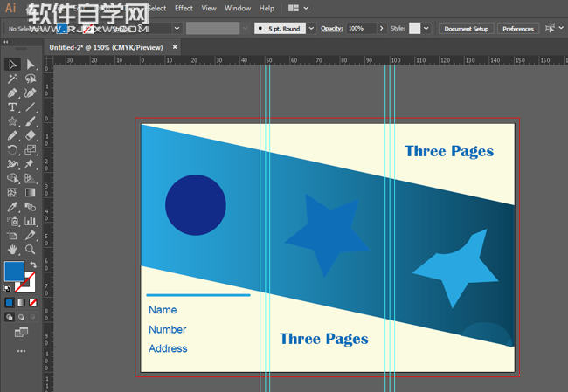Image resolution: width=568 pixels, height=392 pixels.
Task: Choose the Type tool
Action: pos(12,107)
